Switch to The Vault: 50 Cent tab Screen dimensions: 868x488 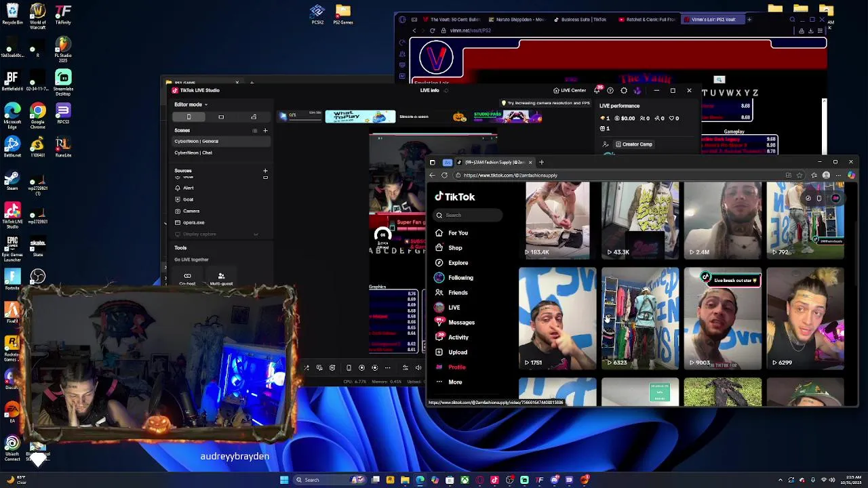(452, 20)
